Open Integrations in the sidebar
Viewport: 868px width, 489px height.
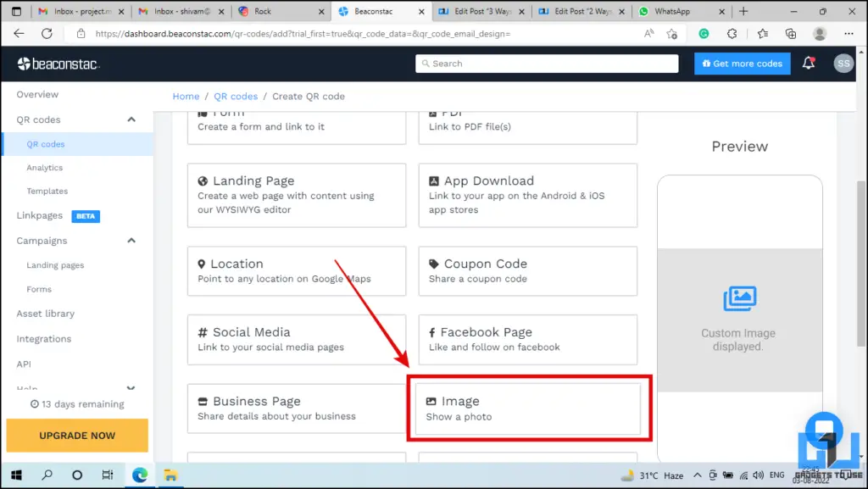coord(44,339)
